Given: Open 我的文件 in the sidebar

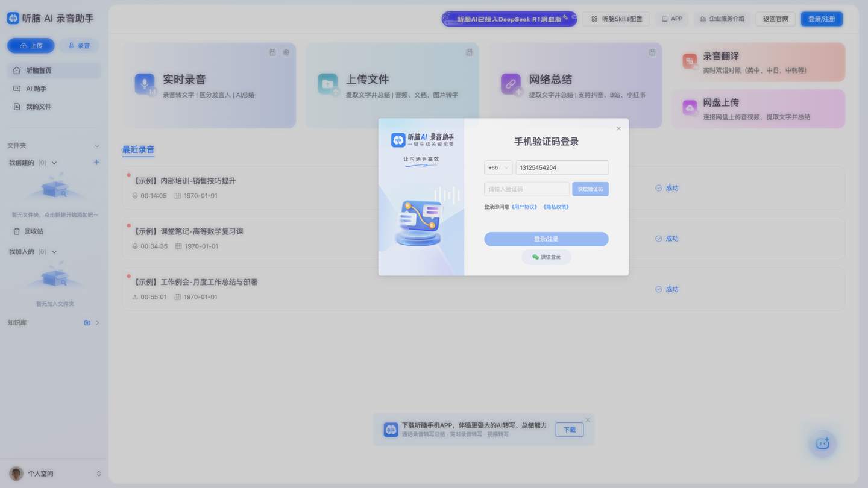Looking at the screenshot, I should [x=54, y=107].
